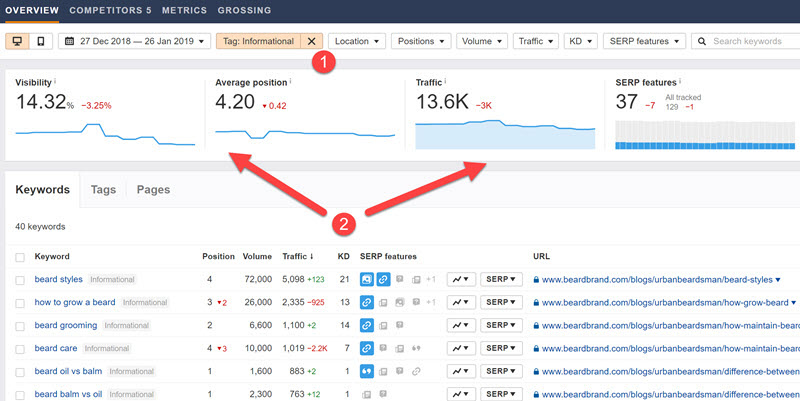Click the Search keywords input field
This screenshot has height=401, width=800.
(x=752, y=41)
